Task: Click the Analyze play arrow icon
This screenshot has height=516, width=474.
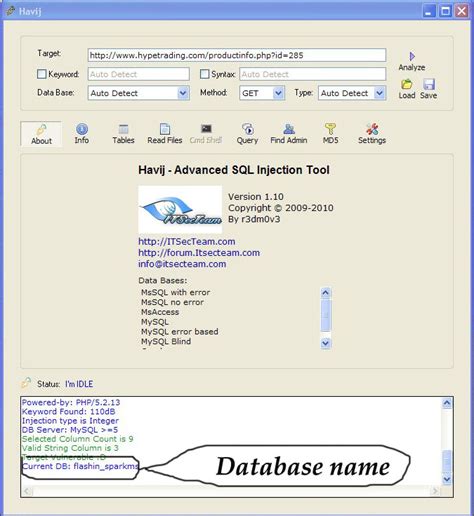Action: click(x=412, y=56)
